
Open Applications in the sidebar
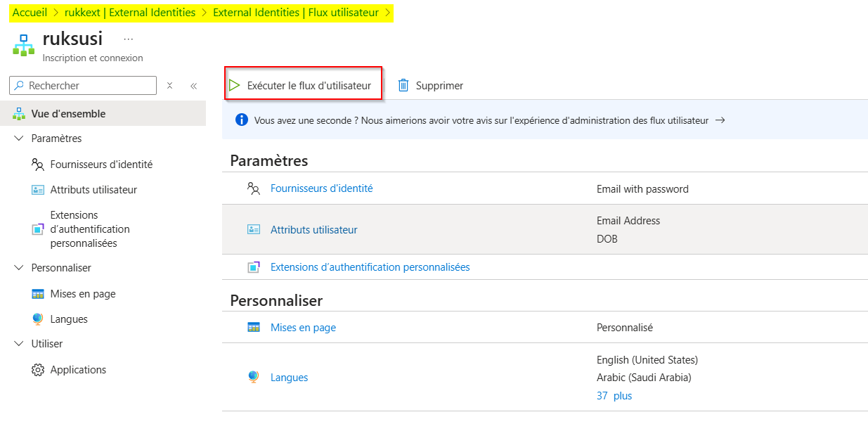[x=78, y=370]
